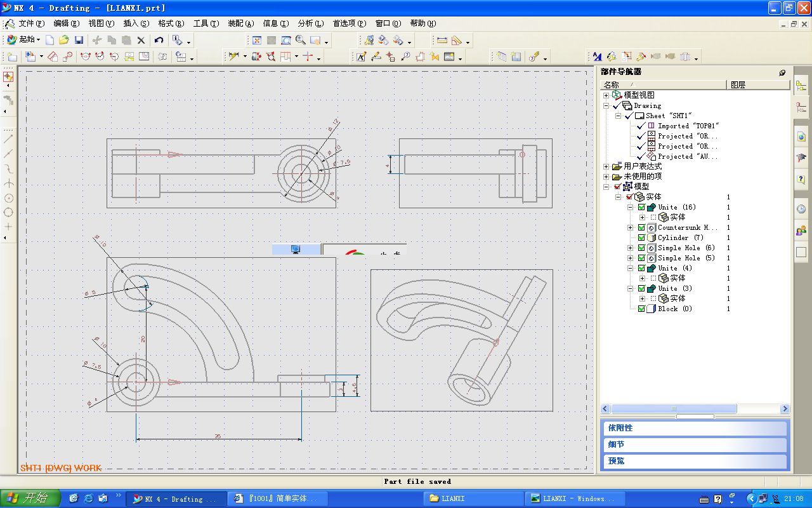Toggle the Countersunk Hole feature checkbox
The height and width of the screenshot is (508, 812).
(x=641, y=227)
